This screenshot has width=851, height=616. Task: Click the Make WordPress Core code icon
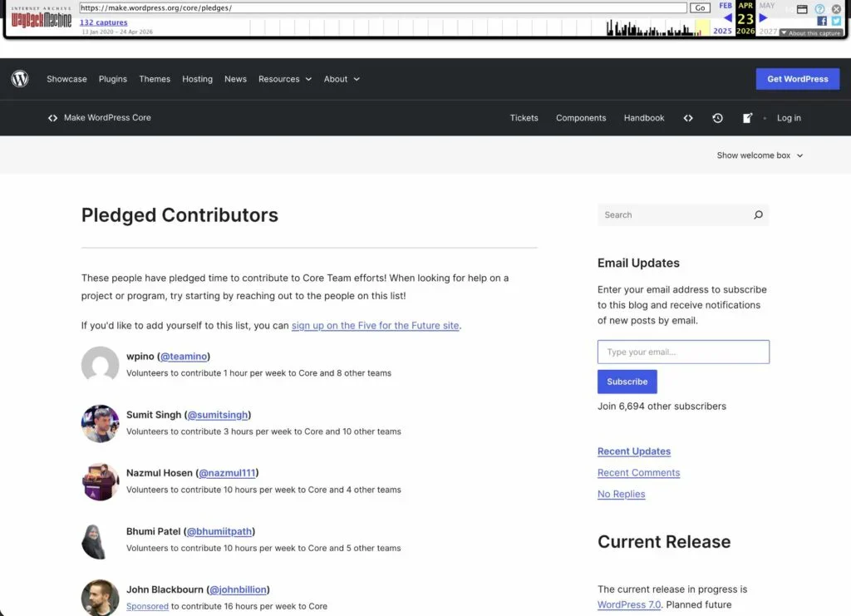pyautogui.click(x=52, y=118)
